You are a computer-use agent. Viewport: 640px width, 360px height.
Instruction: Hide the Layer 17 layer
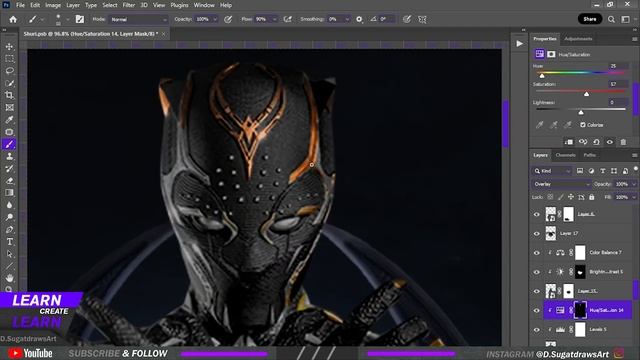537,234
